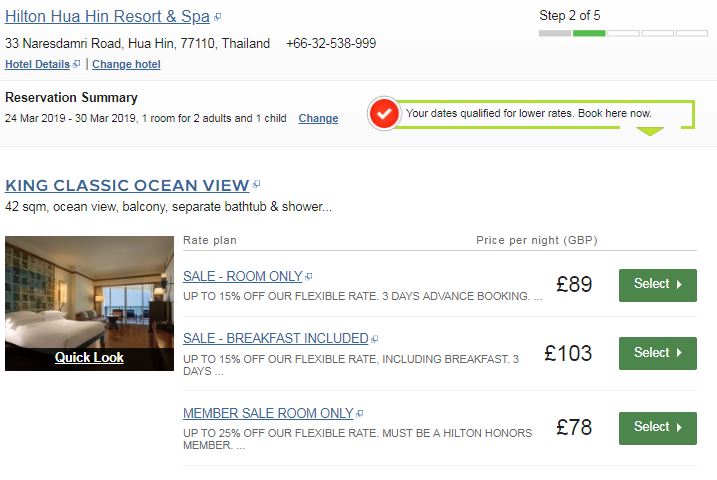This screenshot has width=717, height=480.
Task: Click external-link icon beside hotel name
Action: point(218,17)
